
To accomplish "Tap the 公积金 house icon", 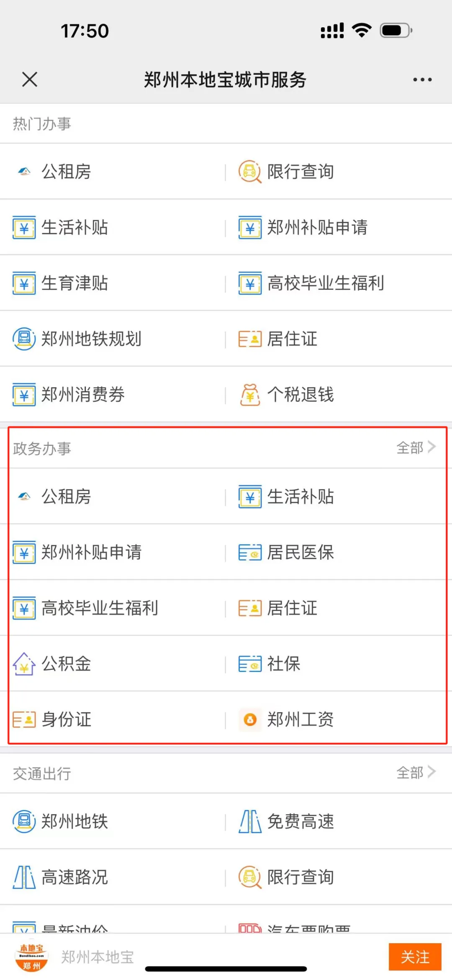I will click(x=24, y=664).
